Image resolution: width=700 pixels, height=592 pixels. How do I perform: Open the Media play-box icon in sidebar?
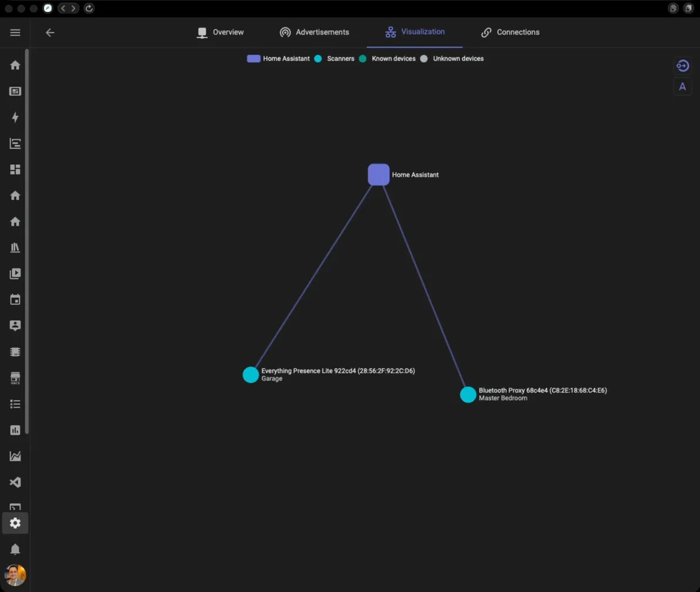(x=15, y=273)
